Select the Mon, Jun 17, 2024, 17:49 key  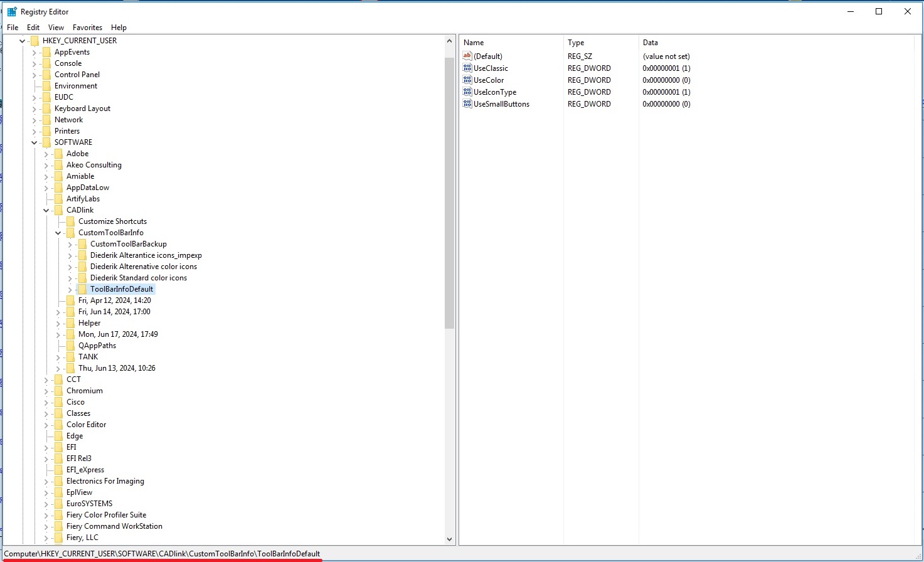click(118, 334)
